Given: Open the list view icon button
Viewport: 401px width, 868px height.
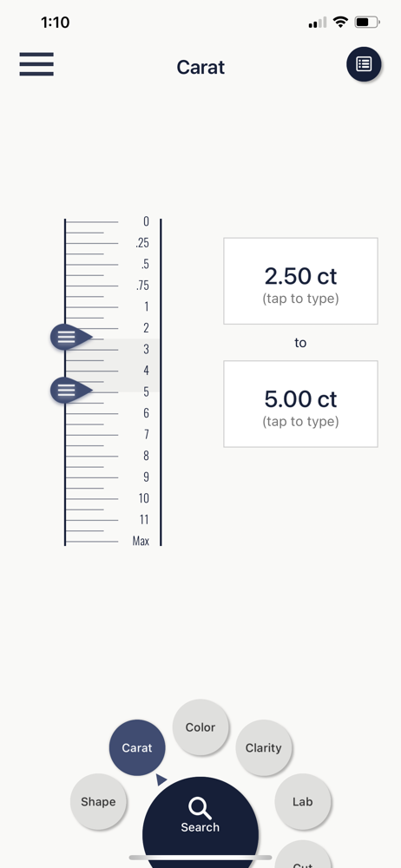Looking at the screenshot, I should pos(364,64).
